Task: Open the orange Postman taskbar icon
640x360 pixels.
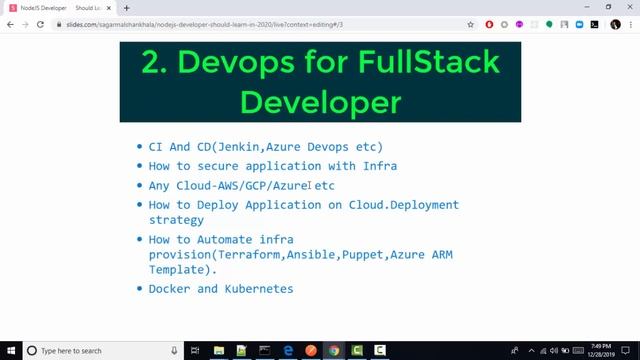Action: [x=311, y=351]
